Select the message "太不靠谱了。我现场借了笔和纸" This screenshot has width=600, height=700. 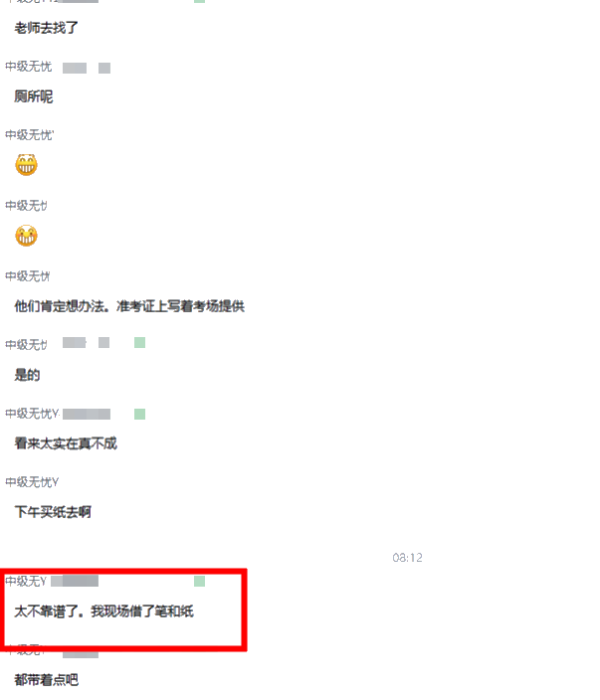pos(104,612)
